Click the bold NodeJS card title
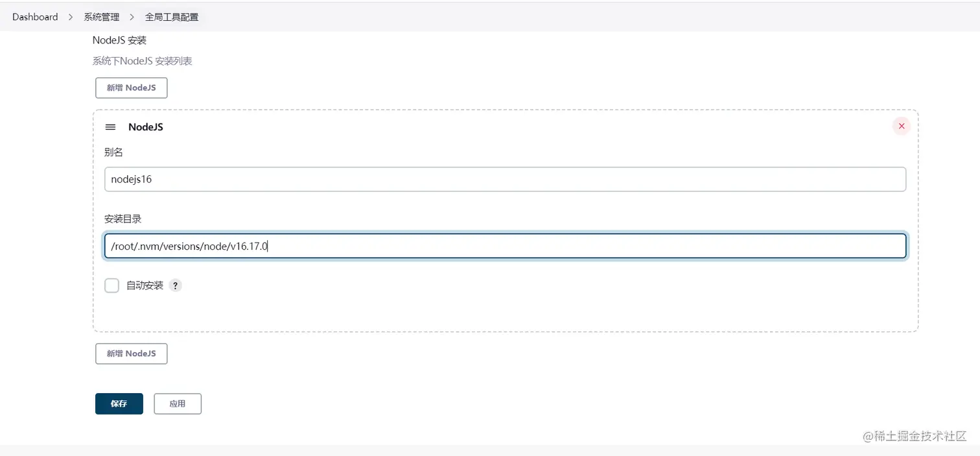Viewport: 980px width, 456px height. pos(146,127)
